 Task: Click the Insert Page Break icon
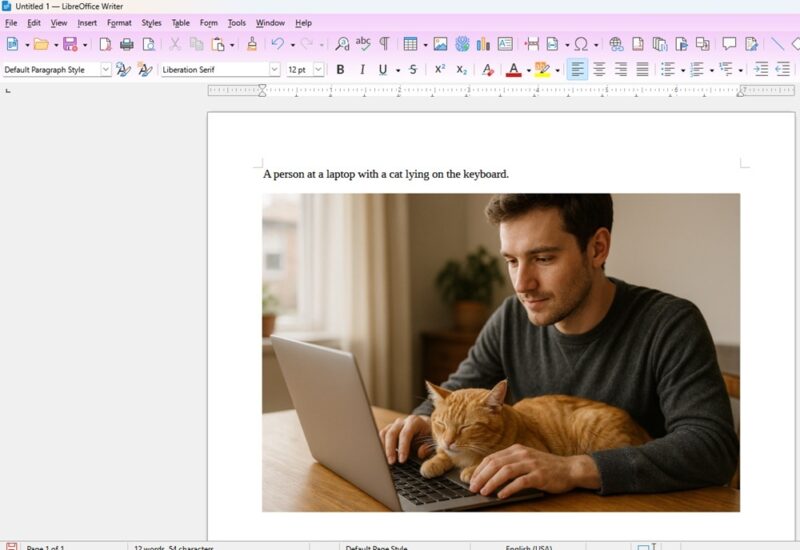532,44
